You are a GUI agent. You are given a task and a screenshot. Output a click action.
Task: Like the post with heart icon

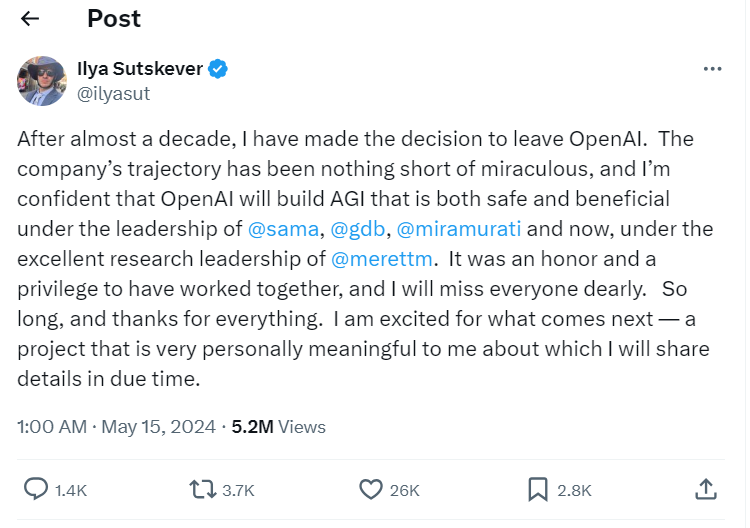point(371,489)
